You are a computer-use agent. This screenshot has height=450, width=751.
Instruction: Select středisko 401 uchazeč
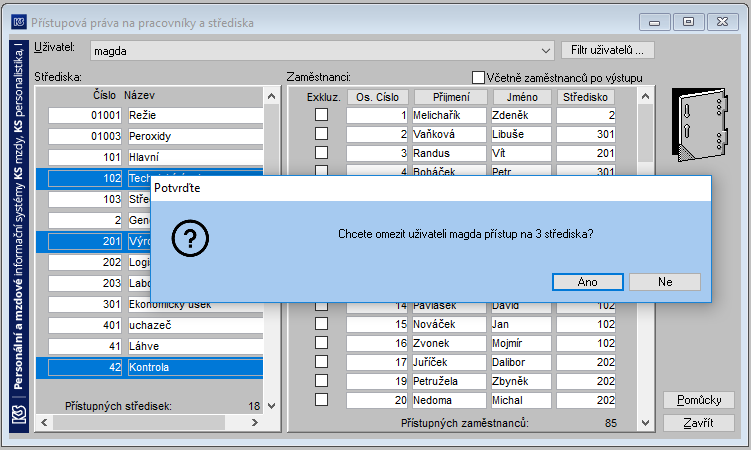156,326
